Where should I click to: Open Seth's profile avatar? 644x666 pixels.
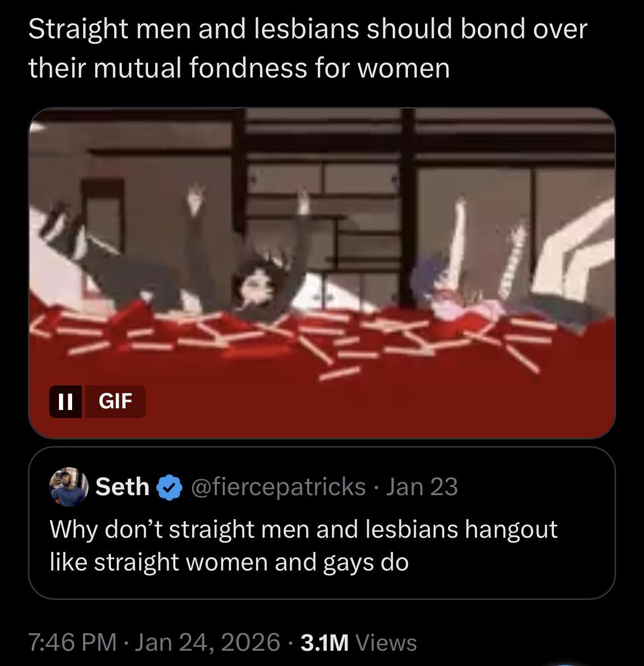pyautogui.click(x=69, y=486)
